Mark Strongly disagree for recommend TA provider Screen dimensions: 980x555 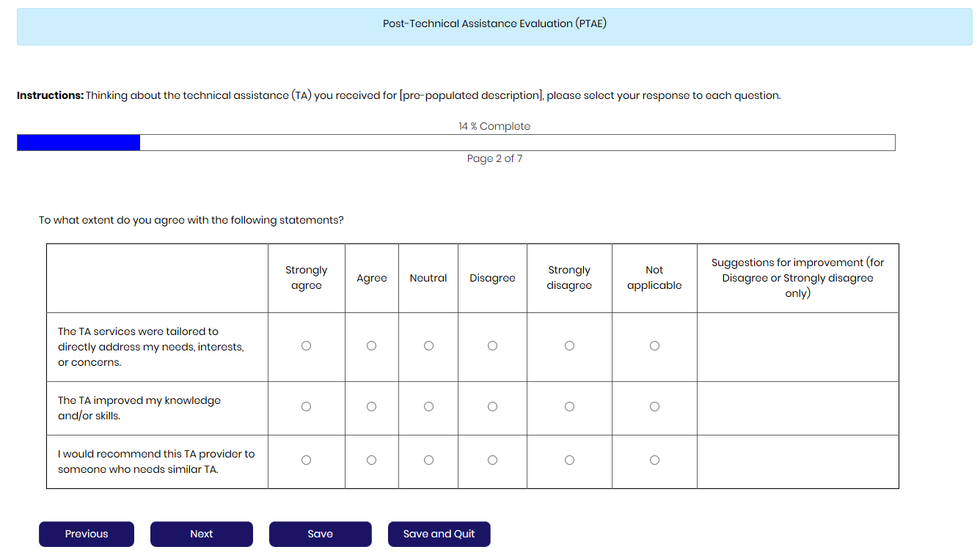tap(569, 460)
